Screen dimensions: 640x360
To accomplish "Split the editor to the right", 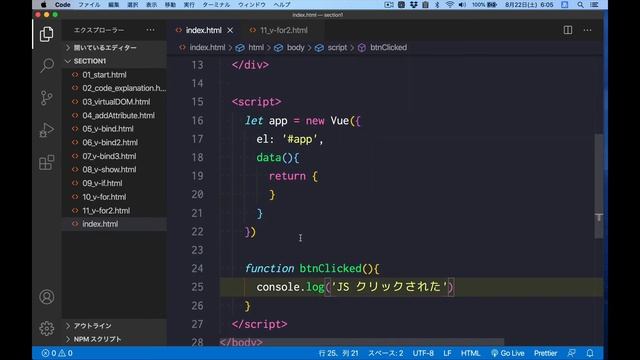I will (x=568, y=30).
